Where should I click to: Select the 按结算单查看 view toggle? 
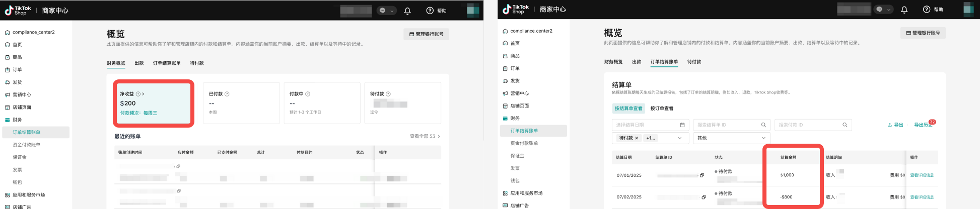pos(628,109)
